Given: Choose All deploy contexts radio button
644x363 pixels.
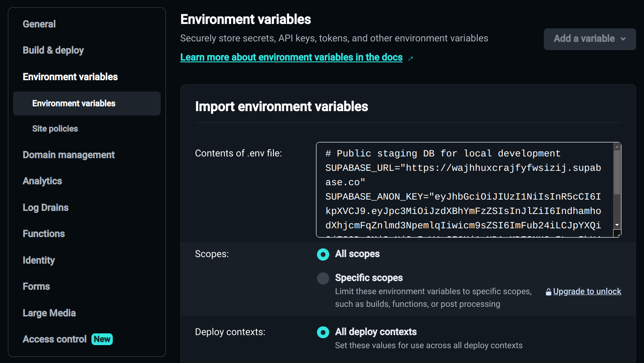Looking at the screenshot, I should click(x=323, y=332).
